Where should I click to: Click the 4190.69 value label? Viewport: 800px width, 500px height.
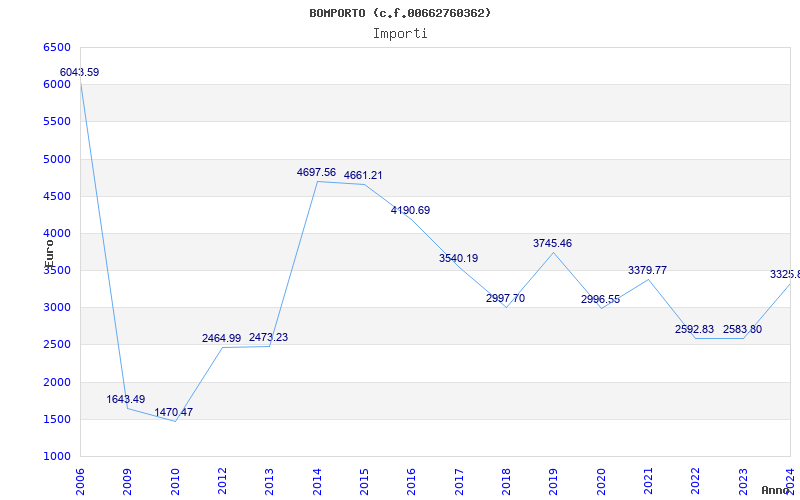pos(410,210)
